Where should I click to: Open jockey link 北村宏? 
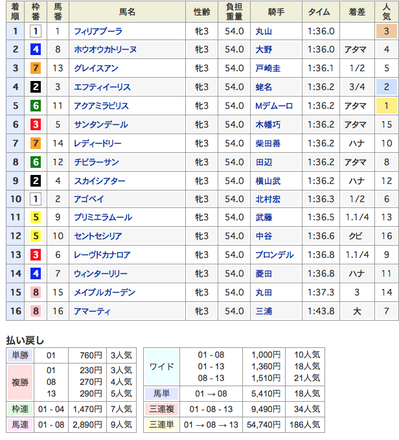pyautogui.click(x=268, y=199)
